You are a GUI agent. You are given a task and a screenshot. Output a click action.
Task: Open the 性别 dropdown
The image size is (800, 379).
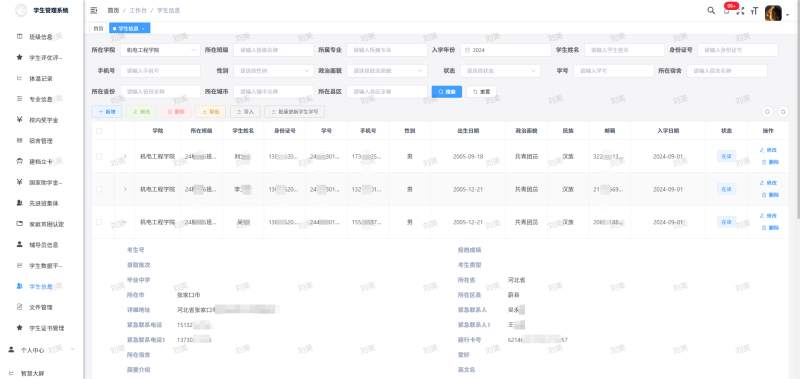(273, 71)
